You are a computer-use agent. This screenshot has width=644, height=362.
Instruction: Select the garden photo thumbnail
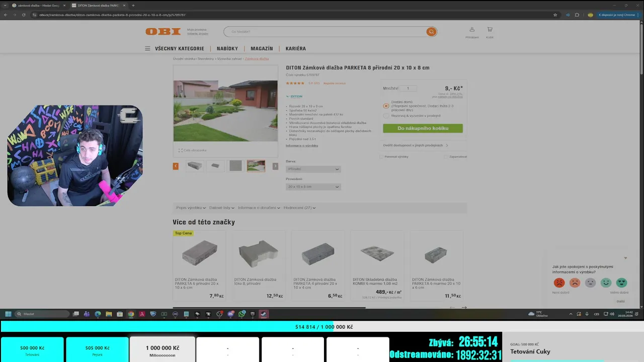[x=256, y=166]
